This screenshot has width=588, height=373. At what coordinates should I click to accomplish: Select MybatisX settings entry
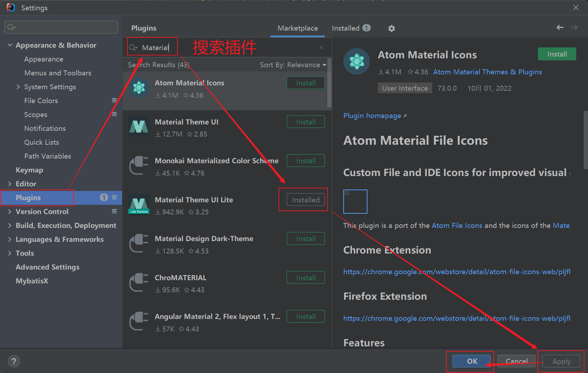pos(32,281)
